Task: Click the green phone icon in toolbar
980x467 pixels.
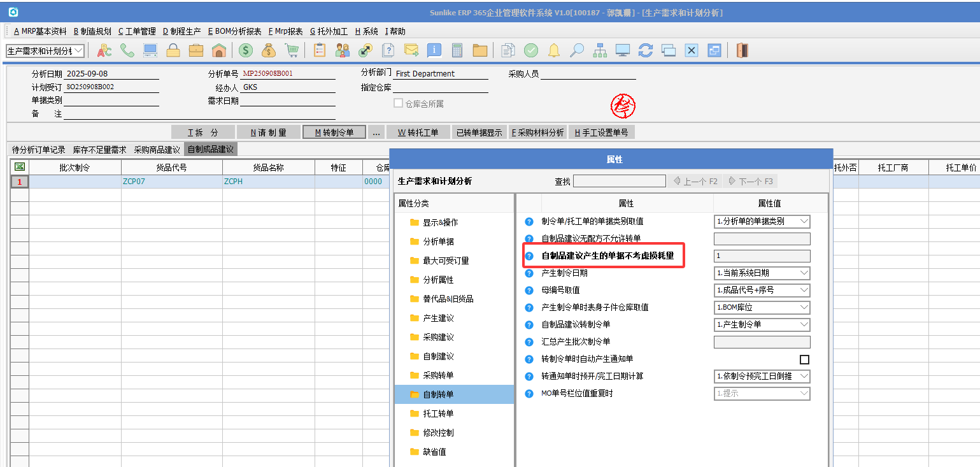Action: 127,50
